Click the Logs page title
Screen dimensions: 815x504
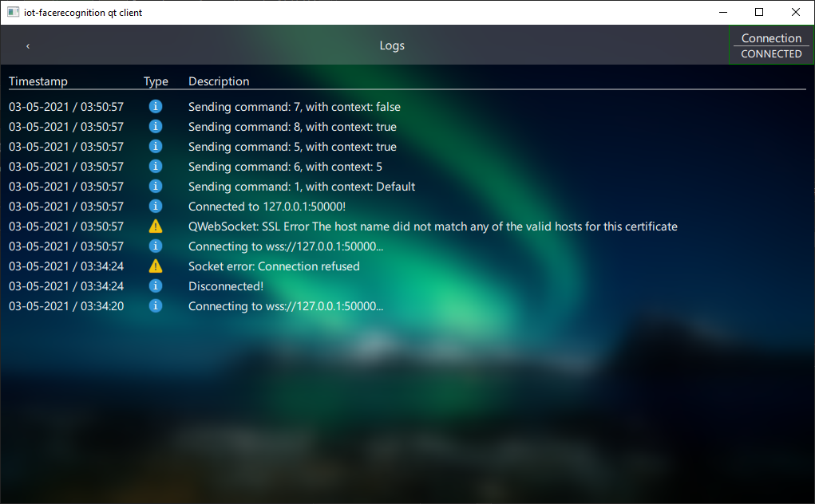[x=392, y=45]
